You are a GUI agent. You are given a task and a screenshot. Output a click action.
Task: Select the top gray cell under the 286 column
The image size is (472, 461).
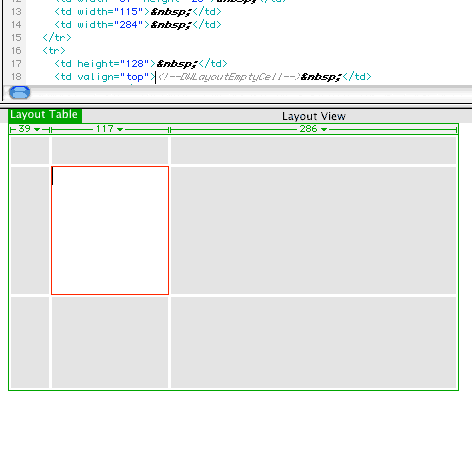(313, 150)
